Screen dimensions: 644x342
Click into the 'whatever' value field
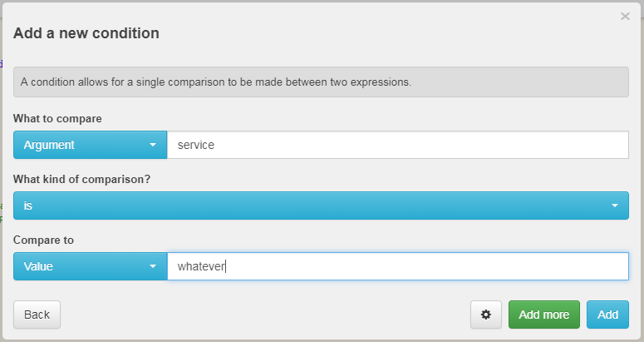coord(397,266)
